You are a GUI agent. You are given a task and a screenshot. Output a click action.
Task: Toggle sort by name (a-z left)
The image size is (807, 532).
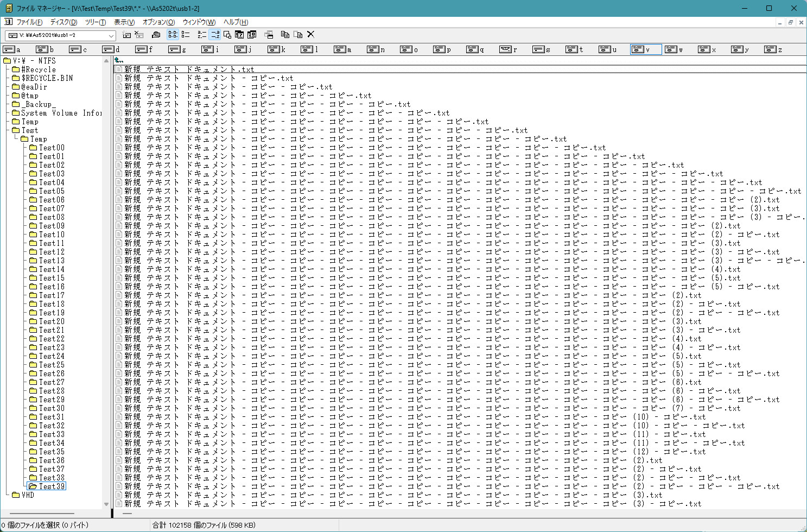click(x=202, y=35)
